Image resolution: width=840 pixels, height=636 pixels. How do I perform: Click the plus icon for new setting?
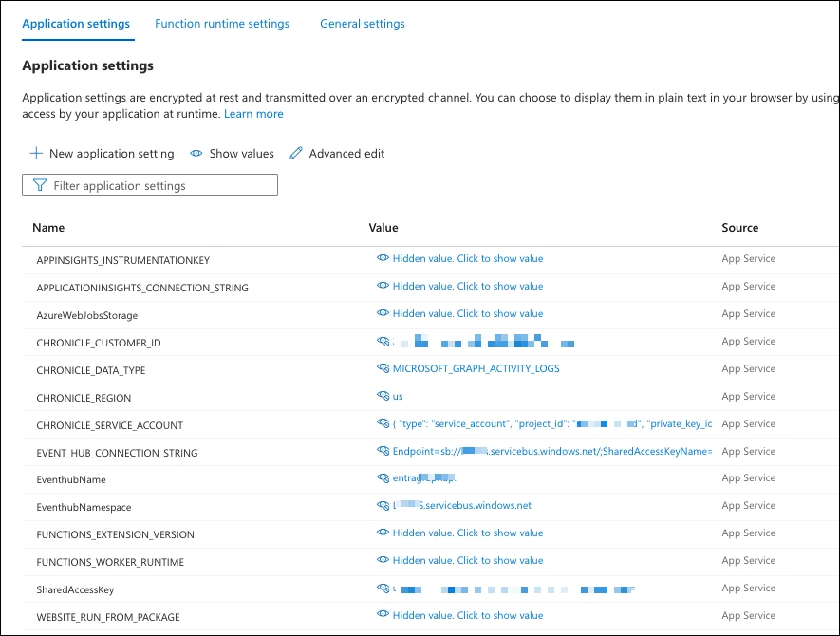pyautogui.click(x=36, y=153)
